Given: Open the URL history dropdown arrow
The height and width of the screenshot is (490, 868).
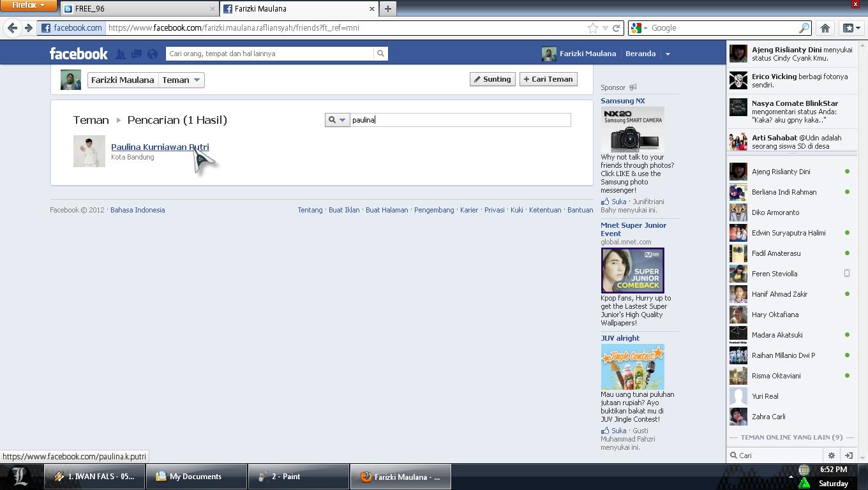Looking at the screenshot, I should pyautogui.click(x=605, y=28).
